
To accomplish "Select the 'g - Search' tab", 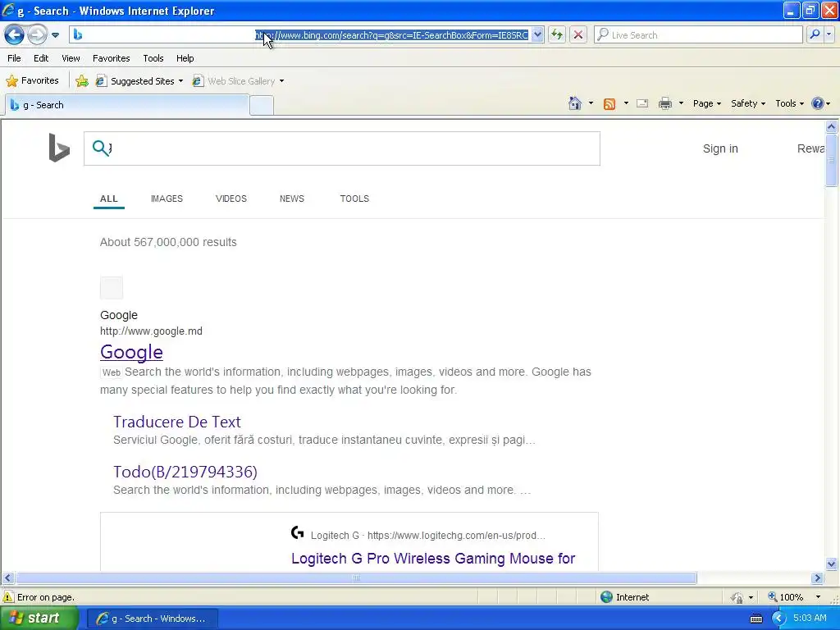I will point(127,105).
